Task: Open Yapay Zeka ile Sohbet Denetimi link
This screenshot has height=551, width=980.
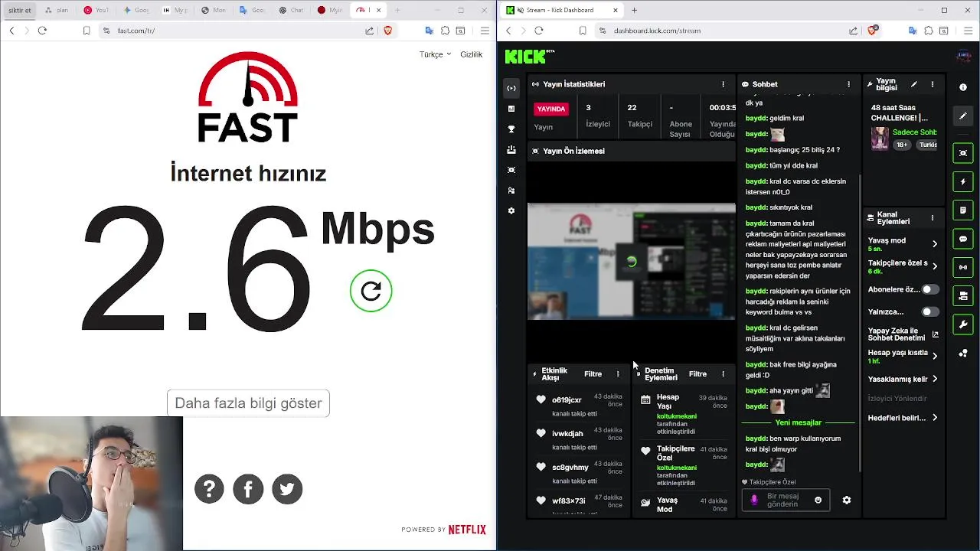Action: coord(903,334)
